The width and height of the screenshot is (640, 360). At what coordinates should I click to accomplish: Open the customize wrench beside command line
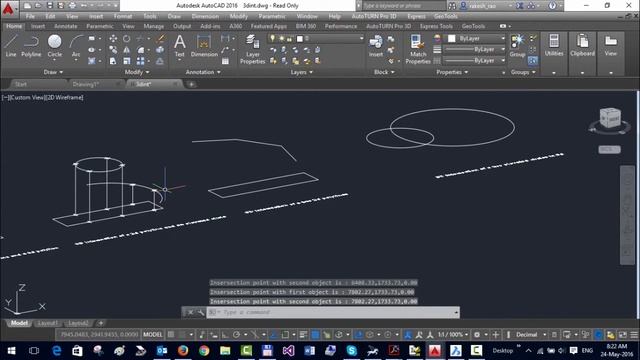[x=200, y=312]
